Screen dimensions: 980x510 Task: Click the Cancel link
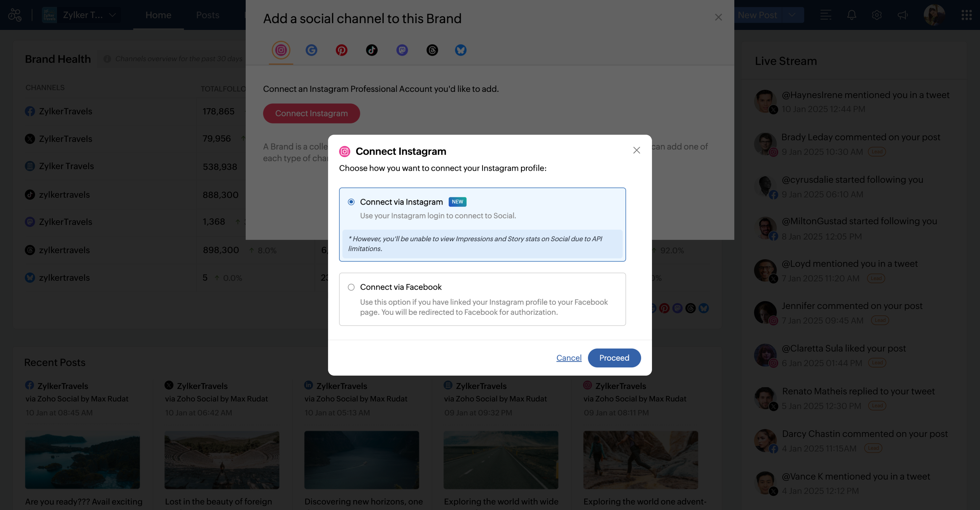569,358
